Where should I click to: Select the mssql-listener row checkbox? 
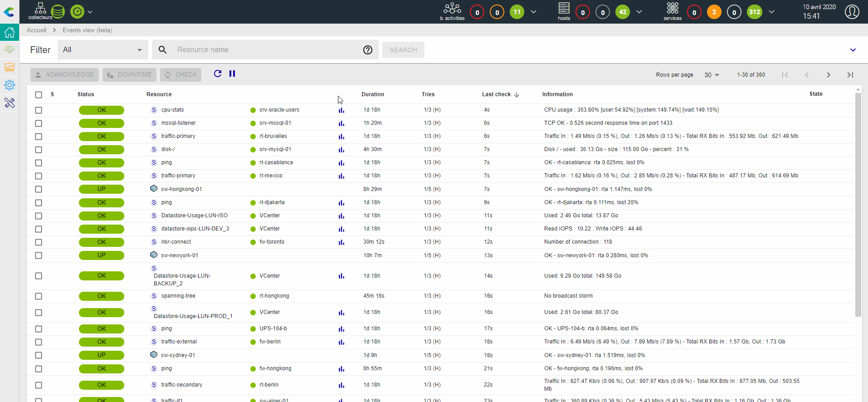point(39,123)
